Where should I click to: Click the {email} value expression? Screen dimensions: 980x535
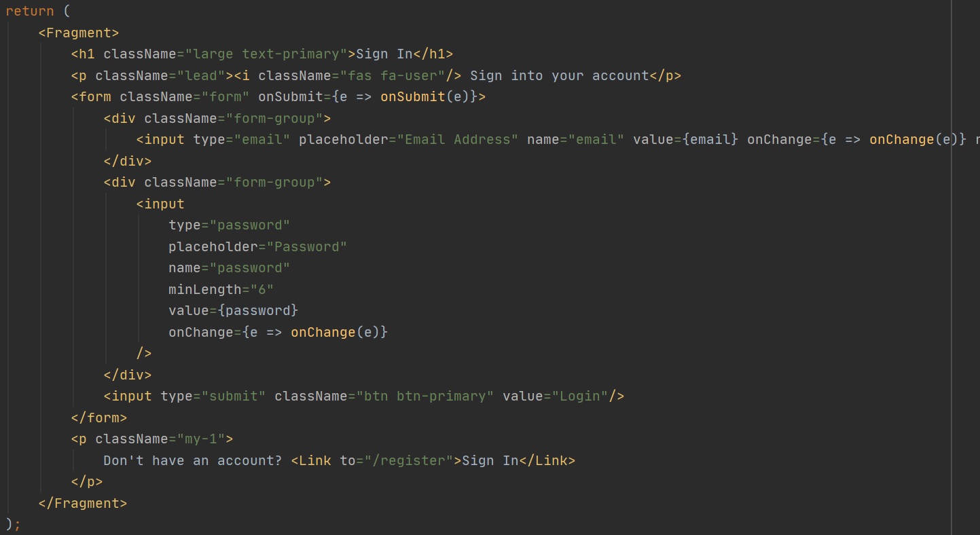[x=710, y=139]
